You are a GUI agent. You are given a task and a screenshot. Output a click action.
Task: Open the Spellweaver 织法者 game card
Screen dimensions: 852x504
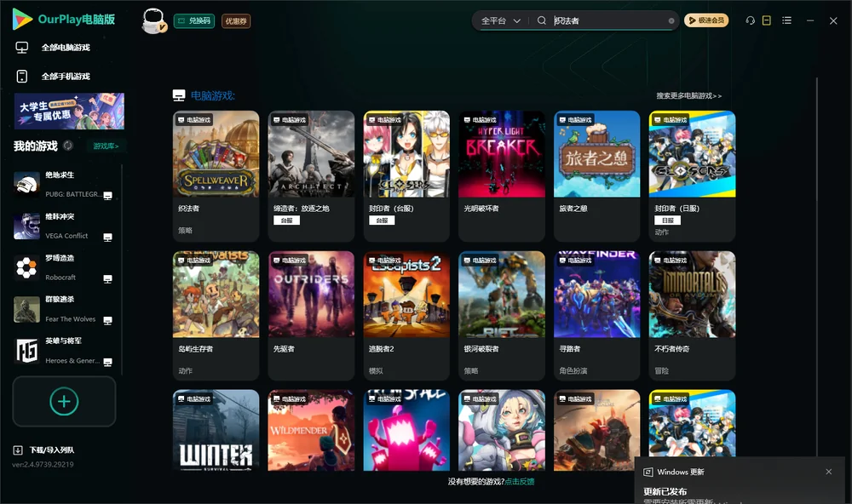[216, 176]
